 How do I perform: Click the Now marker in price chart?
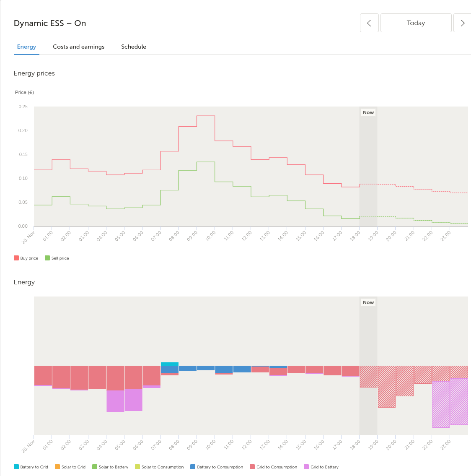pyautogui.click(x=368, y=112)
